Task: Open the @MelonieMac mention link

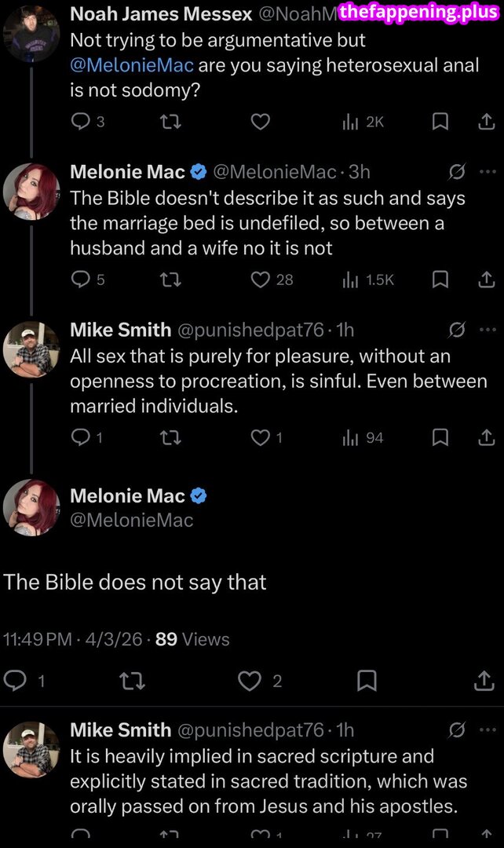Action: click(x=132, y=65)
